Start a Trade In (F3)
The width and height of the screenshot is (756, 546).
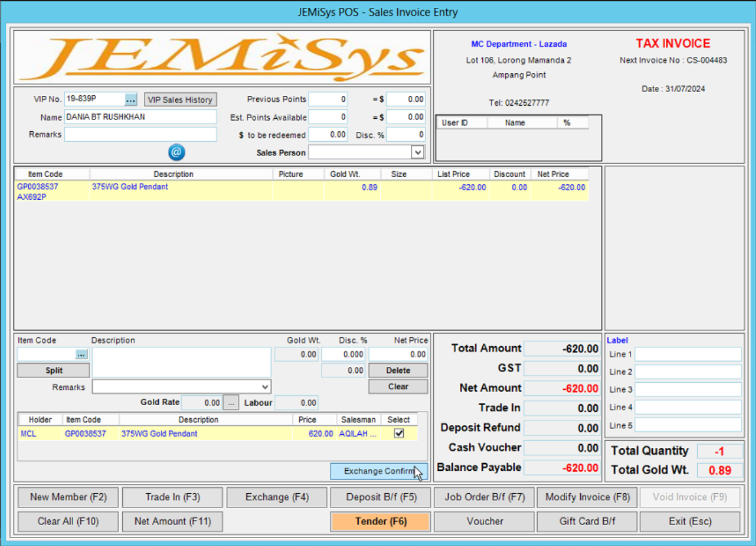[172, 497]
